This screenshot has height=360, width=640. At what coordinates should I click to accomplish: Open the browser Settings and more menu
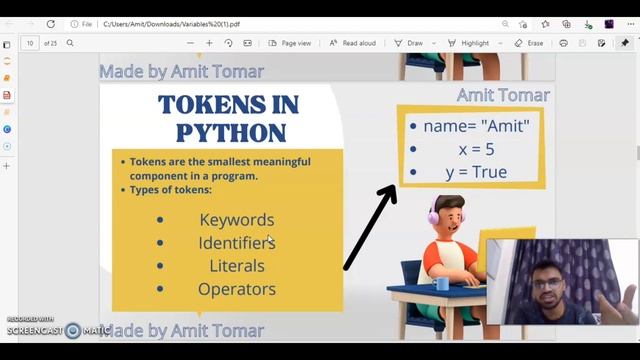click(x=631, y=24)
